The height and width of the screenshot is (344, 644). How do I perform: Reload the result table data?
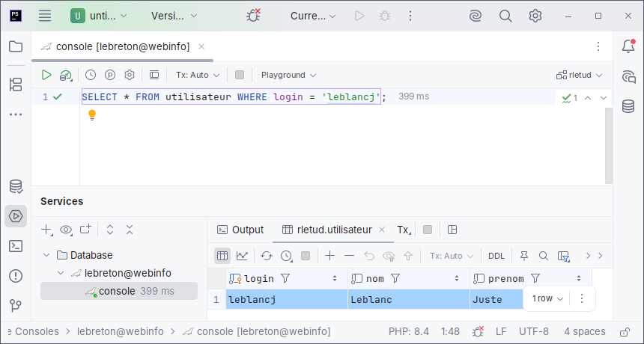(267, 256)
